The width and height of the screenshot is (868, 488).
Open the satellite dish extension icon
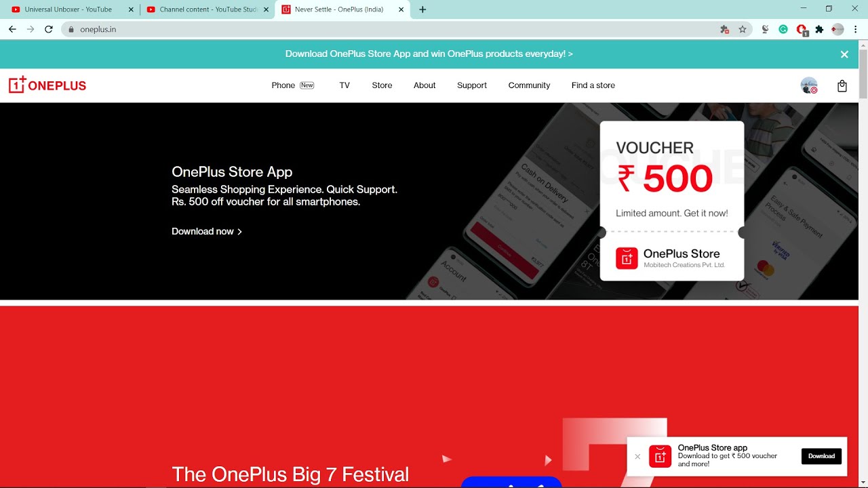(765, 29)
